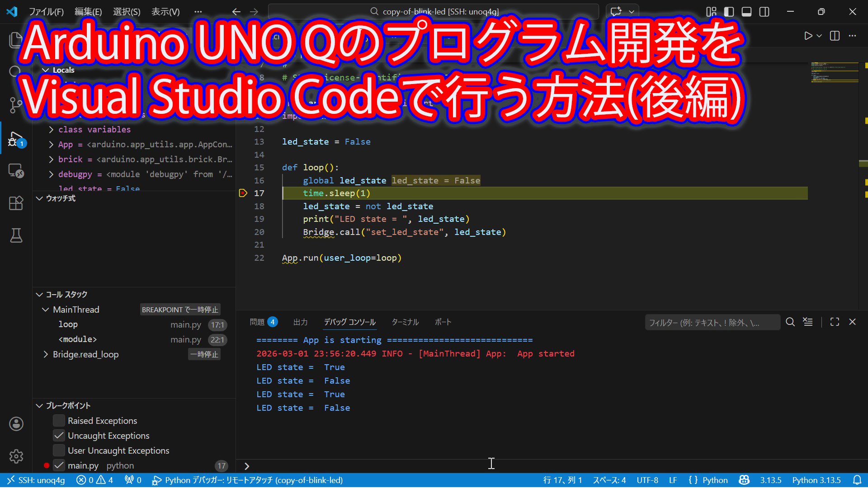Screen dimensions: 868x488
Task: Expand the brick variable node
Action: click(x=51, y=160)
